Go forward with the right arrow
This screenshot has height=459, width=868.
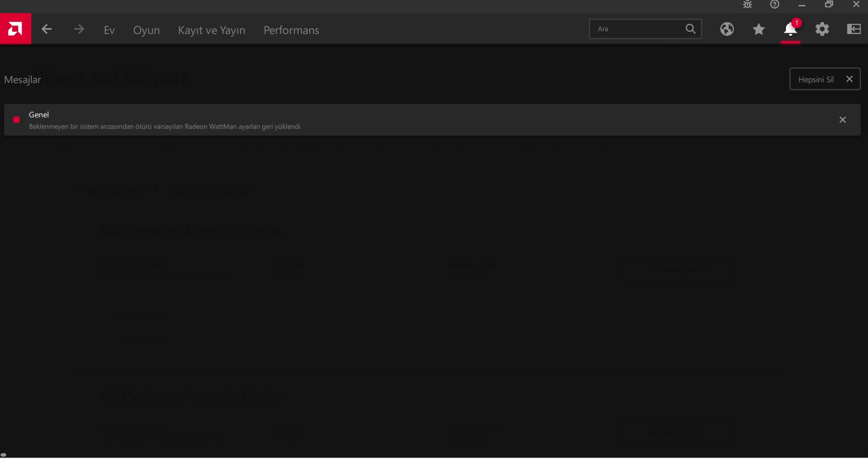click(79, 30)
